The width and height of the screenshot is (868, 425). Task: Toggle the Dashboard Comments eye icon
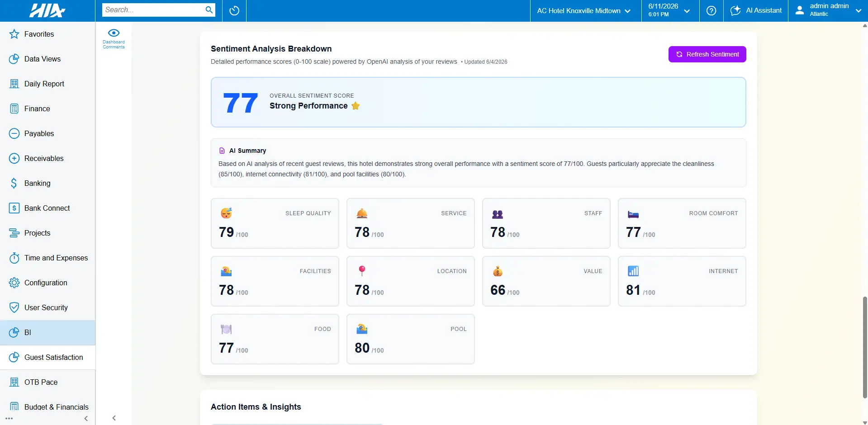point(114,33)
